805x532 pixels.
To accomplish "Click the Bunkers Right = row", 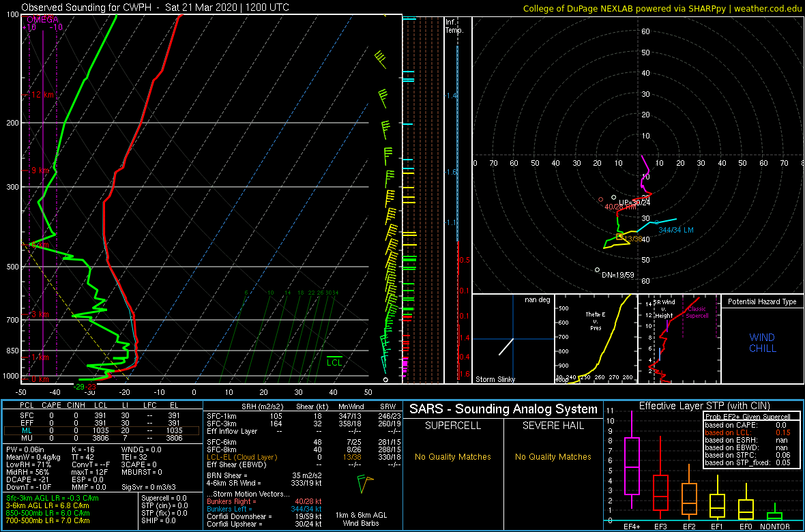I will click(265, 501).
